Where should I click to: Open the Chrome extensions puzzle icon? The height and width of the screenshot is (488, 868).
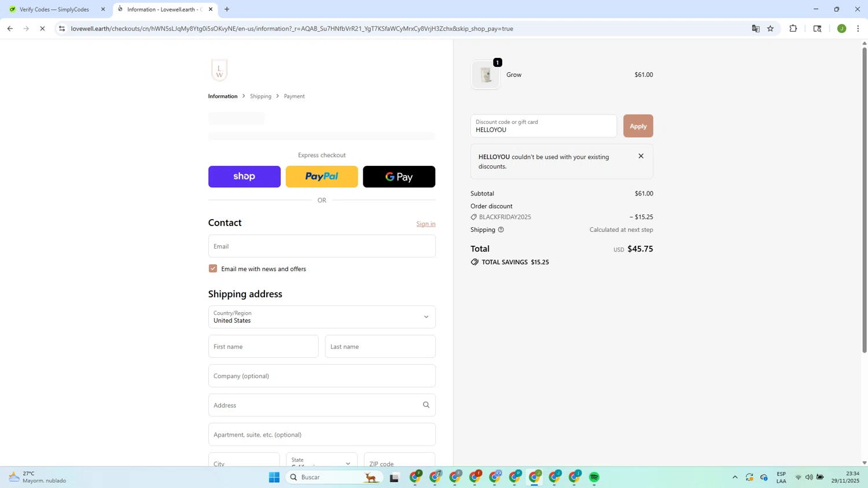[x=793, y=28]
